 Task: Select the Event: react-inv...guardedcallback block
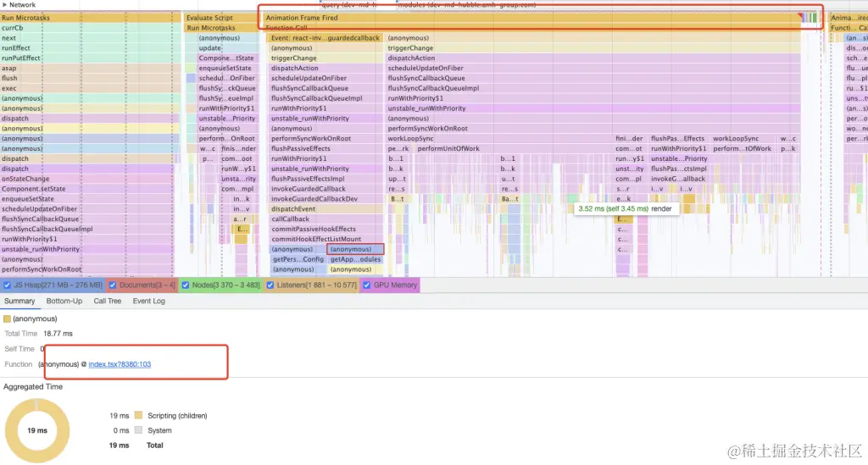(x=325, y=38)
